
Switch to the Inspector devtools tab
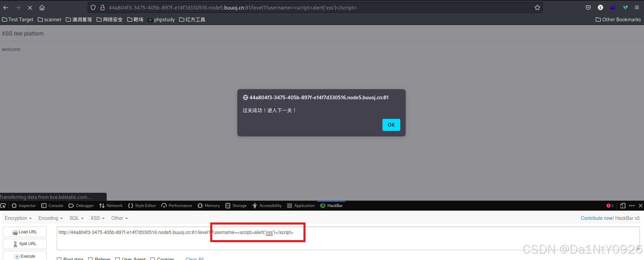click(x=24, y=206)
